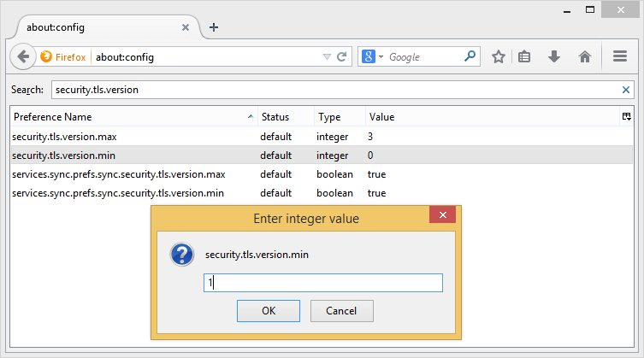Open Google search engine dropdown

(x=373, y=57)
